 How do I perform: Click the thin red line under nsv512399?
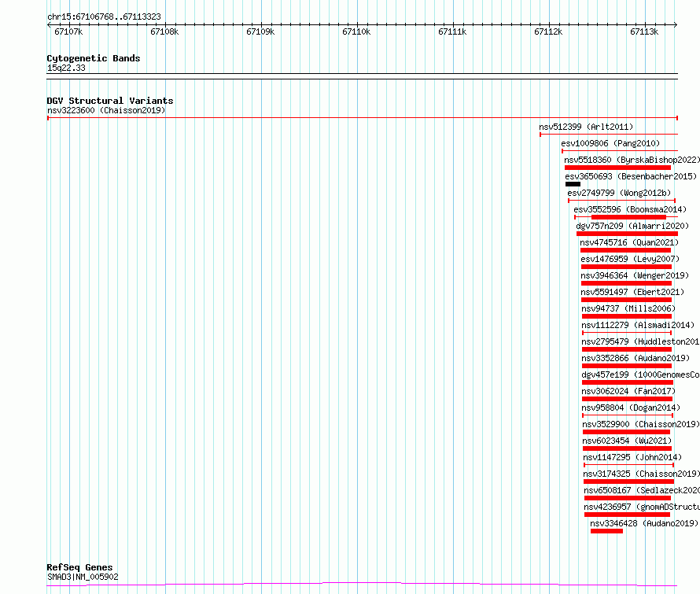pyautogui.click(x=609, y=135)
